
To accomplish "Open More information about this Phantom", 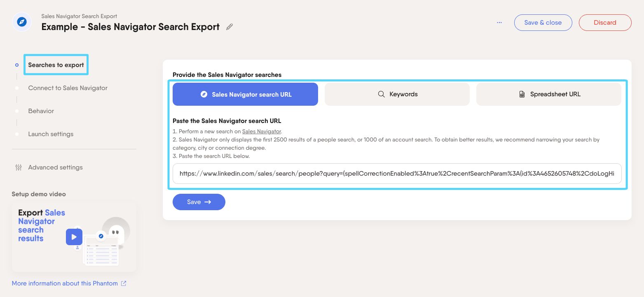I will [x=65, y=283].
